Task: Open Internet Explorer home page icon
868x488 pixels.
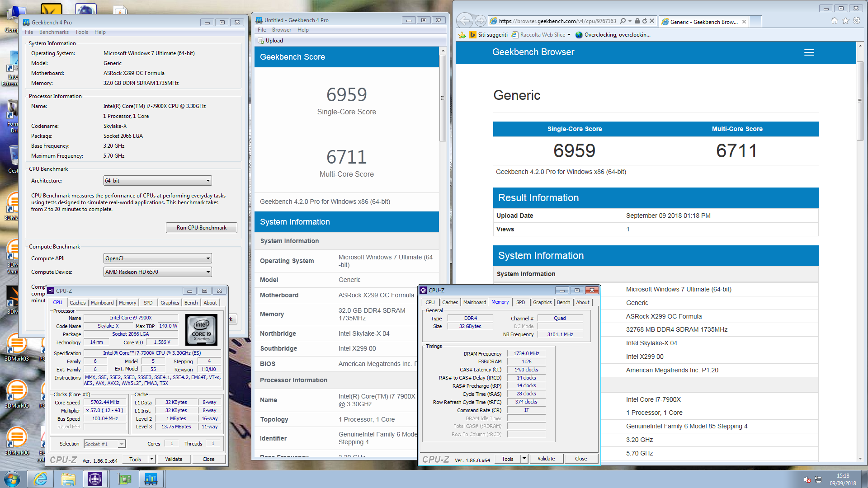Action: (x=835, y=21)
